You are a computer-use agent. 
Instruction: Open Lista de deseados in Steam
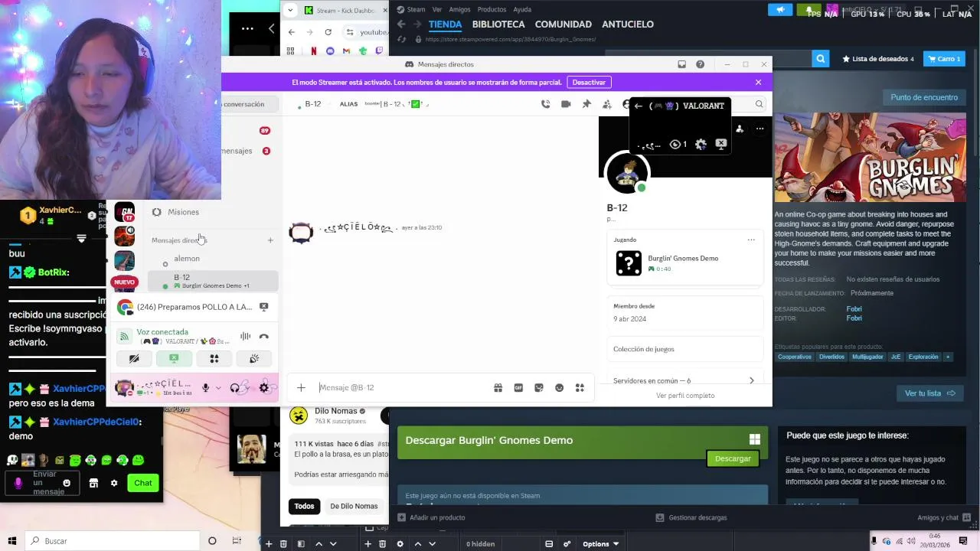click(x=878, y=59)
